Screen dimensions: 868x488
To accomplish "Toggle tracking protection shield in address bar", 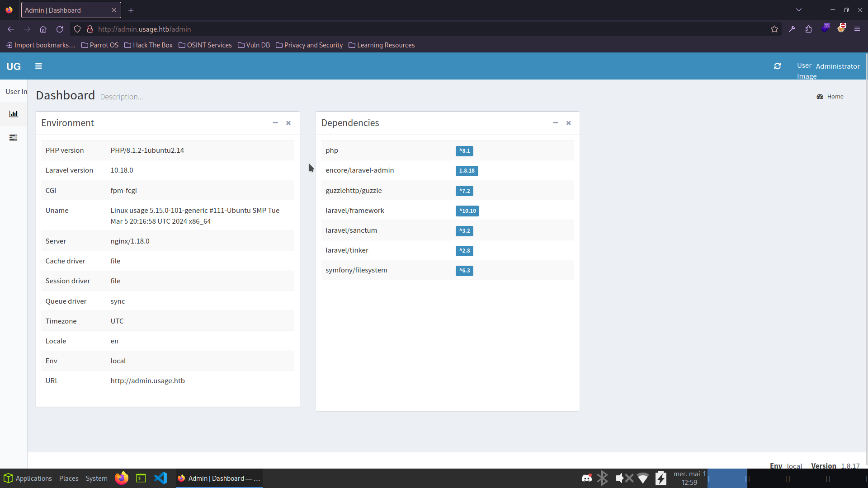I will tap(77, 29).
